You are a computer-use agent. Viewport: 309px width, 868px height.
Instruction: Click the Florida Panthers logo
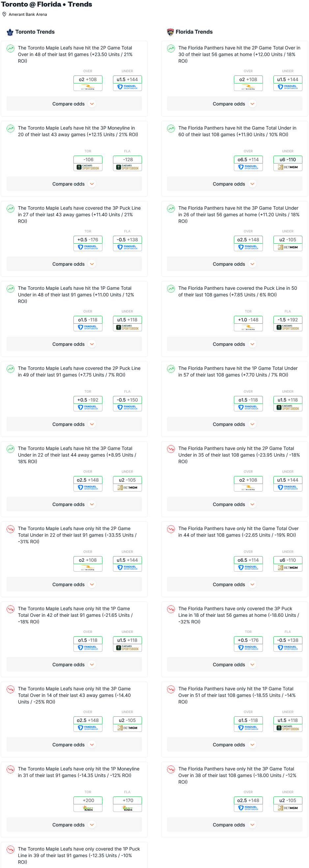(170, 32)
